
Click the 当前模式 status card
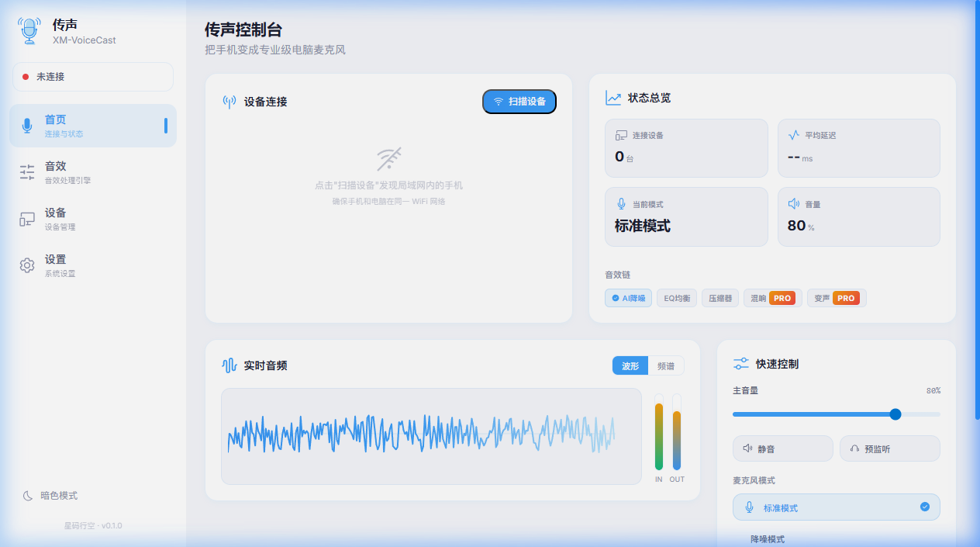[686, 217]
